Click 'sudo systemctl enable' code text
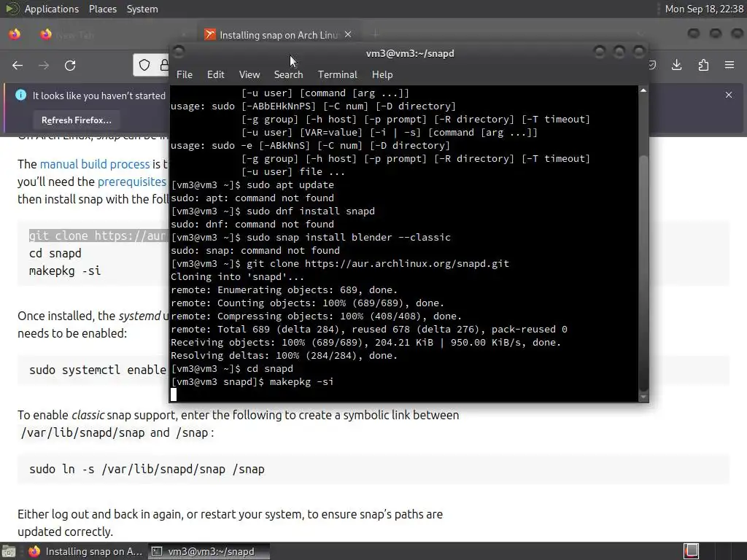The image size is (747, 560). point(98,370)
